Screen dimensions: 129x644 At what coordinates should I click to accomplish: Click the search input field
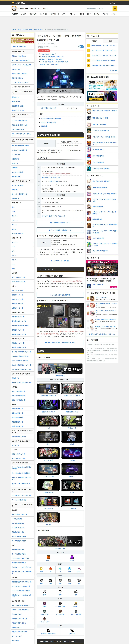point(98,8)
